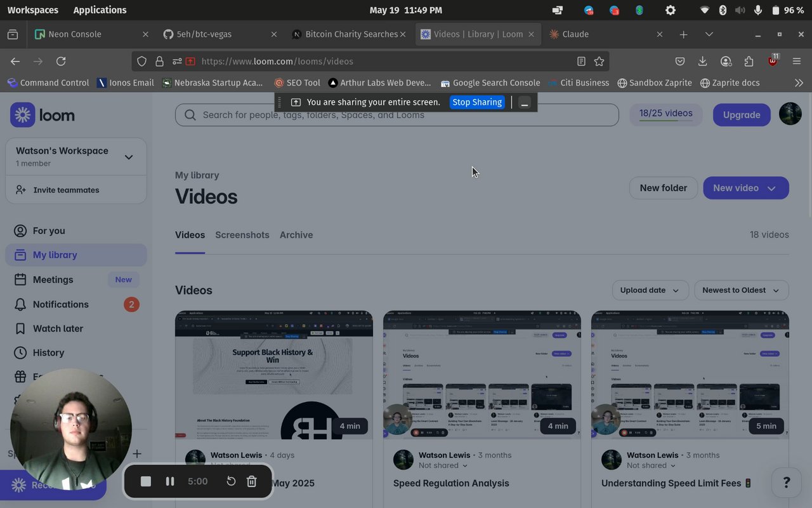Open the help question mark button

click(786, 483)
